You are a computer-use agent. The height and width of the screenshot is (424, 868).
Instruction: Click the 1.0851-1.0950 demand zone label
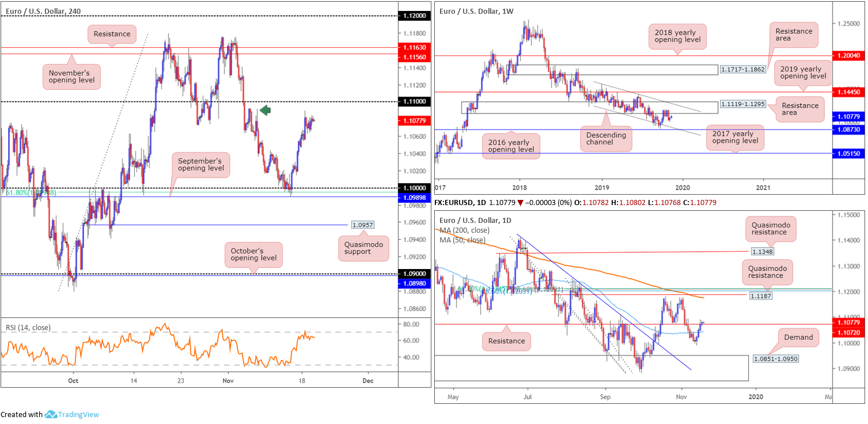click(x=776, y=358)
